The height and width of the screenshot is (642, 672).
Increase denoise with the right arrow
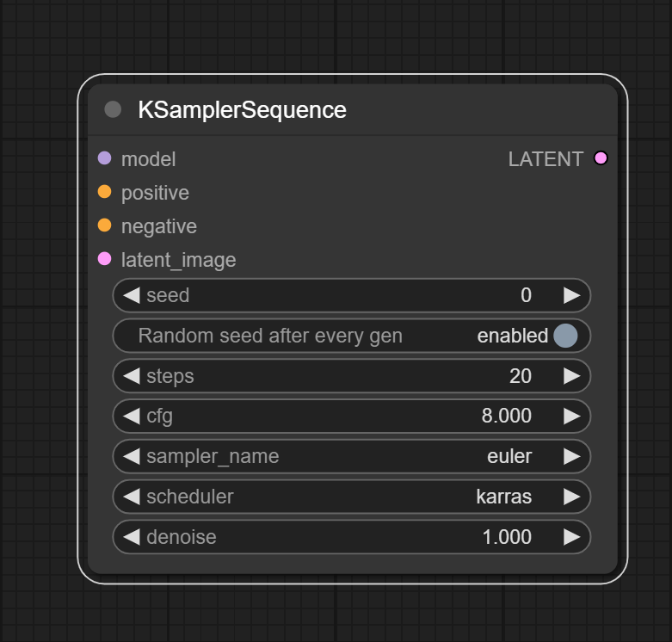(x=571, y=537)
